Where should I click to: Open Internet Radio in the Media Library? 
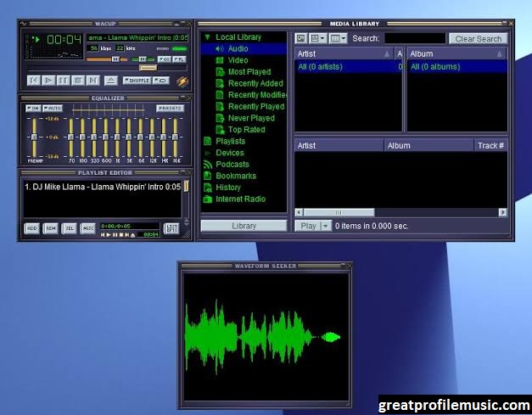tap(241, 199)
